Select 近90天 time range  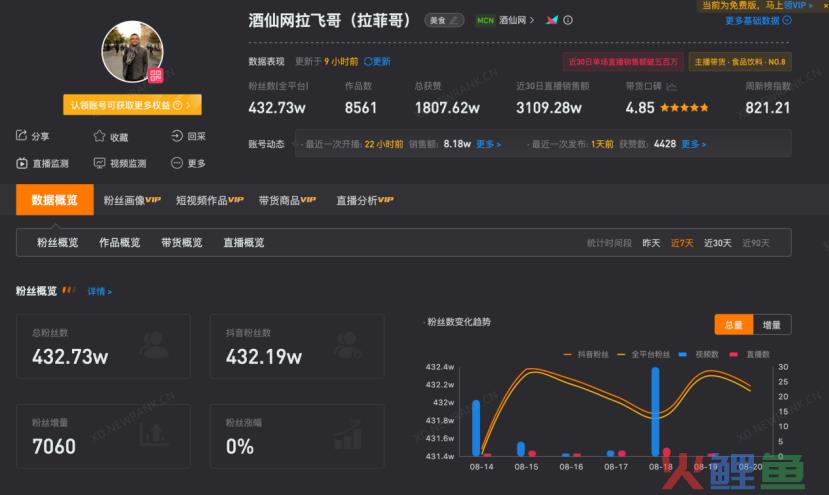(756, 243)
